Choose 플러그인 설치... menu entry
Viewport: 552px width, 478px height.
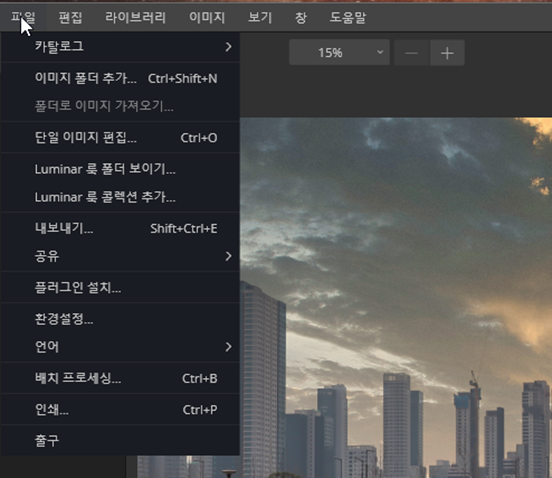tap(120, 288)
